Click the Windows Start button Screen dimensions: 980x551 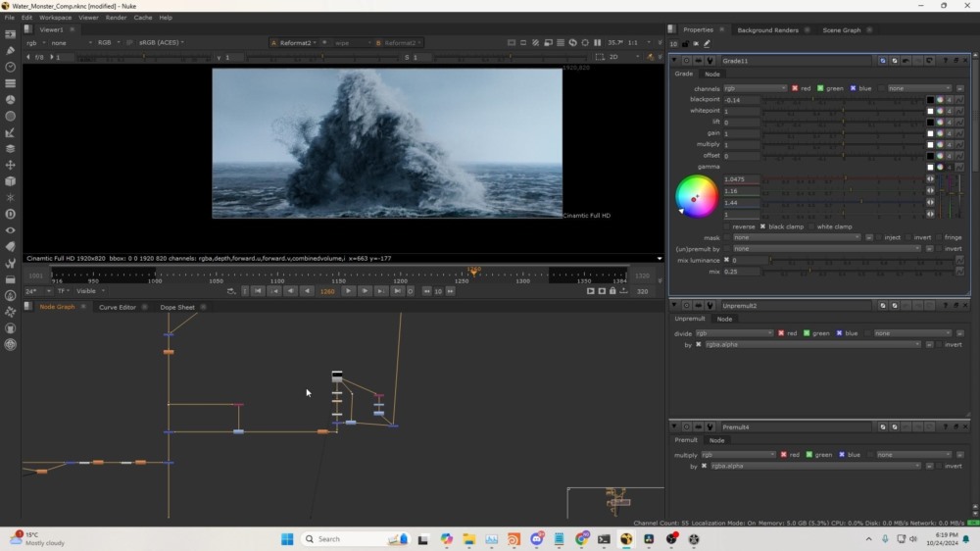[x=287, y=539]
